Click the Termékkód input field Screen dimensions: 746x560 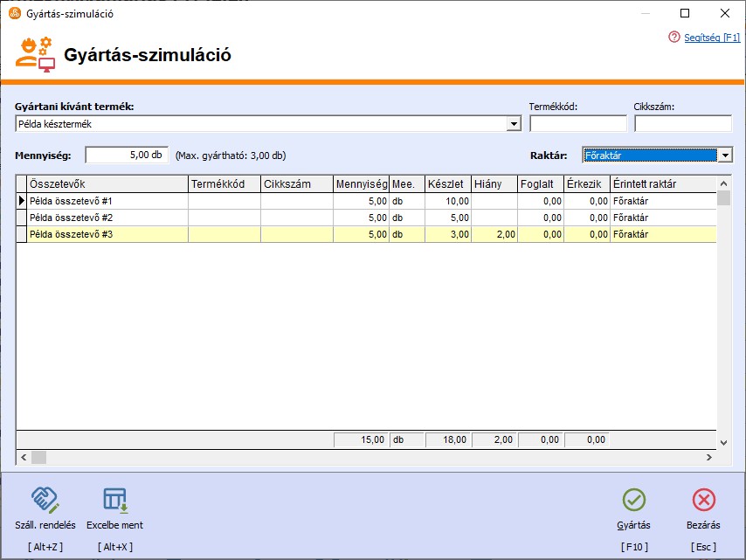577,124
